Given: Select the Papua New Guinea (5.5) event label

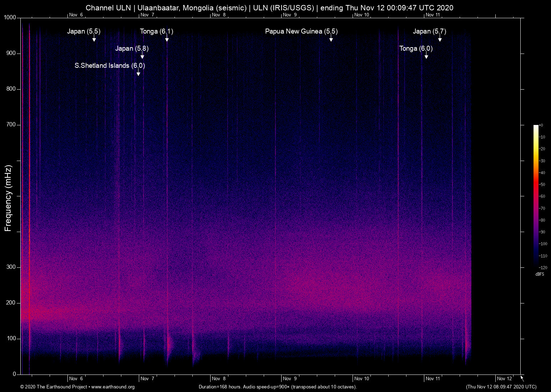Looking at the screenshot, I should [301, 31].
